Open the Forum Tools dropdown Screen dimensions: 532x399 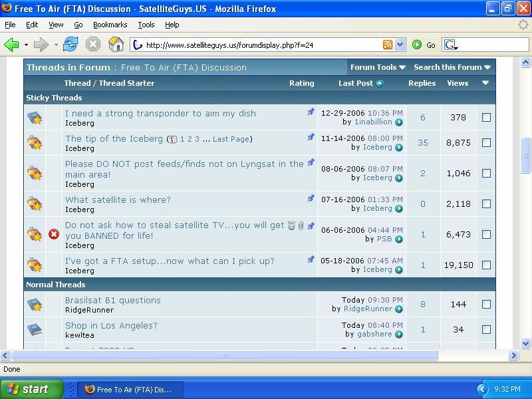[x=378, y=67]
